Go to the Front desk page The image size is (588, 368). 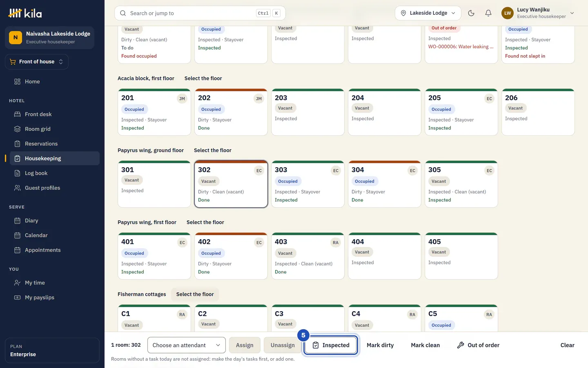(55, 114)
